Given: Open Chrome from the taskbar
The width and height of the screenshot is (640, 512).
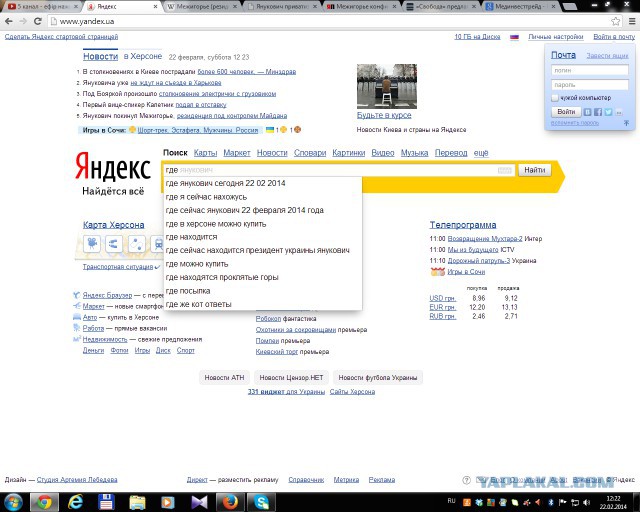Looking at the screenshot, I should click(44, 502).
